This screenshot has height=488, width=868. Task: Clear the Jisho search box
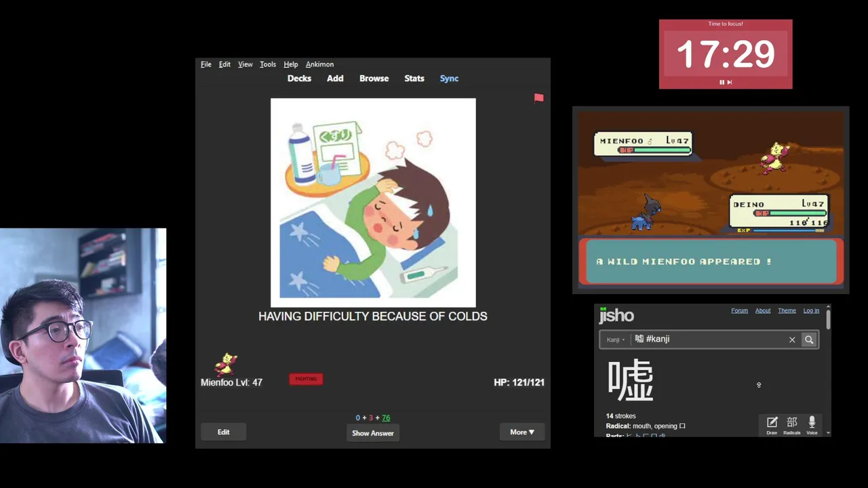coord(792,340)
